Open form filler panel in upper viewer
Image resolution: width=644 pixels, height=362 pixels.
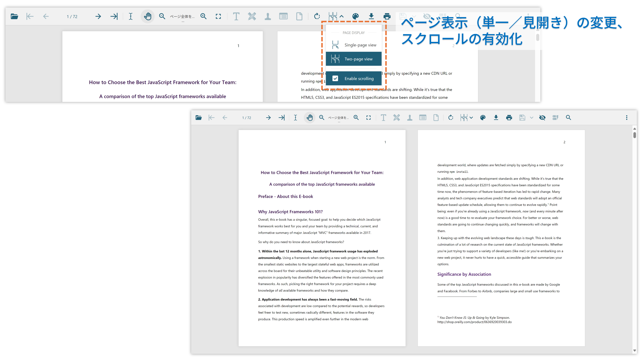click(x=283, y=16)
